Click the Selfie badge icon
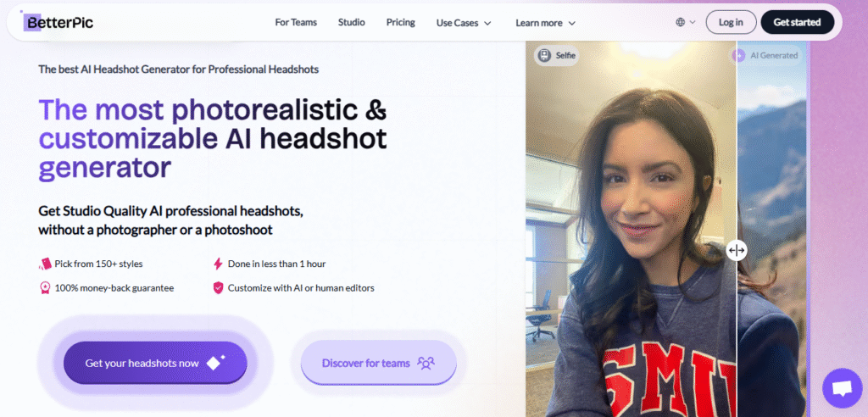Screen dimensions: 868x417 543,55
